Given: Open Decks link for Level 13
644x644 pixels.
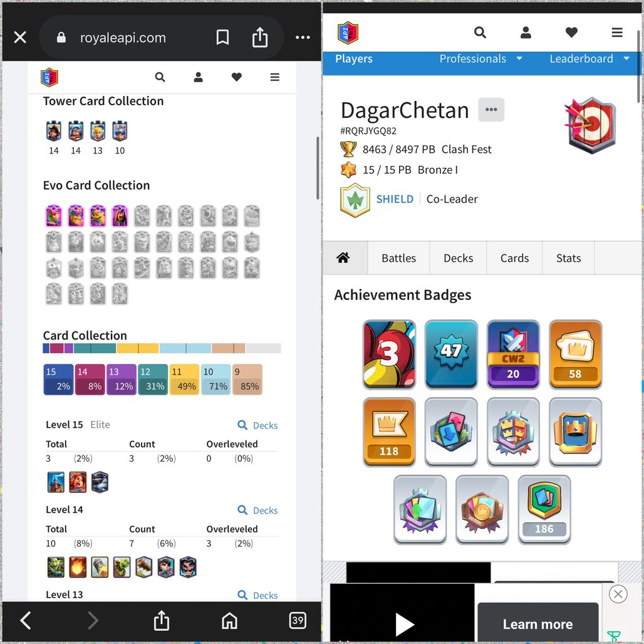Looking at the screenshot, I should 257,595.
